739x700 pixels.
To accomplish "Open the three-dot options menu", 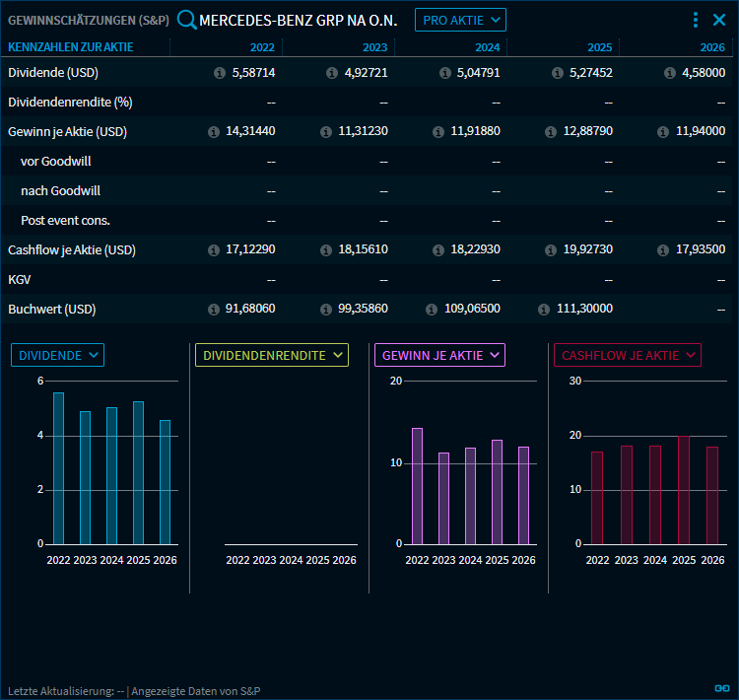I will coord(696,20).
